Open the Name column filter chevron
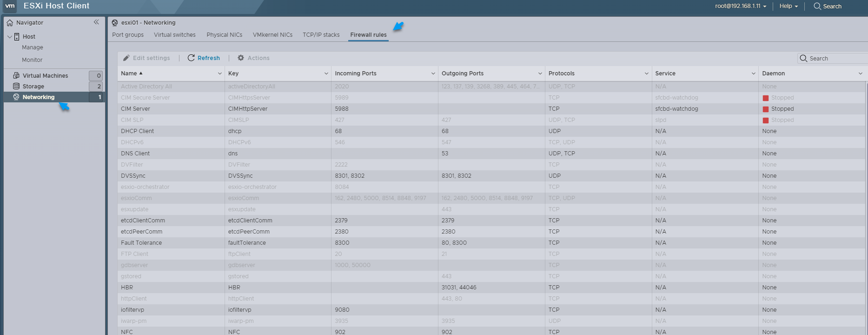 (220, 74)
